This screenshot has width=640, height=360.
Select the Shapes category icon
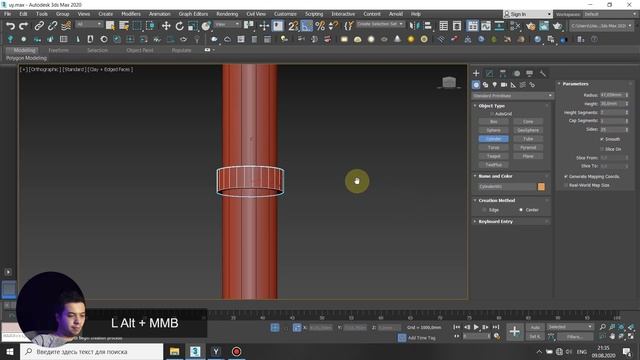click(485, 85)
